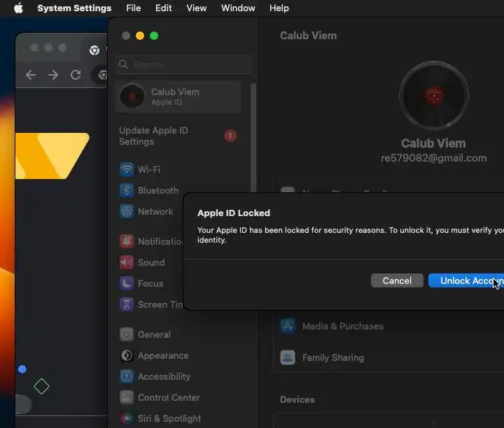Viewport: 504px width, 428px height.
Task: Click the Family Sharing icon
Action: pos(288,357)
